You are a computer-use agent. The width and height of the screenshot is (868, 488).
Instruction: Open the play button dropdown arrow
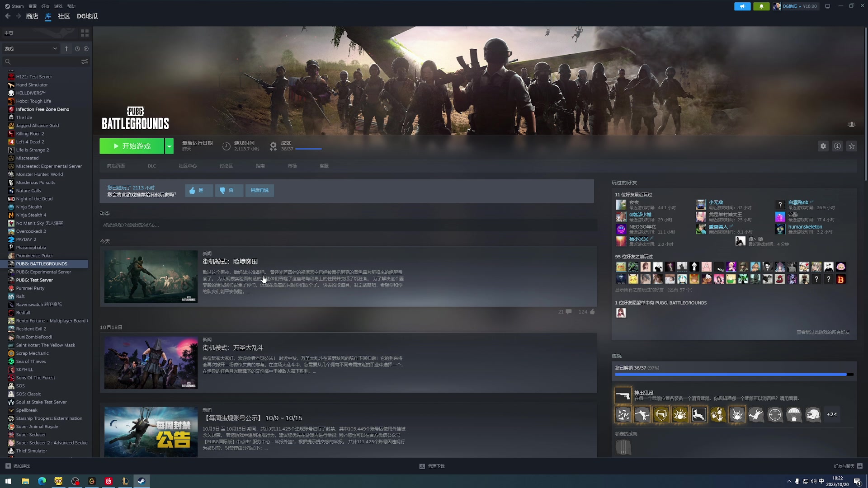(x=169, y=146)
